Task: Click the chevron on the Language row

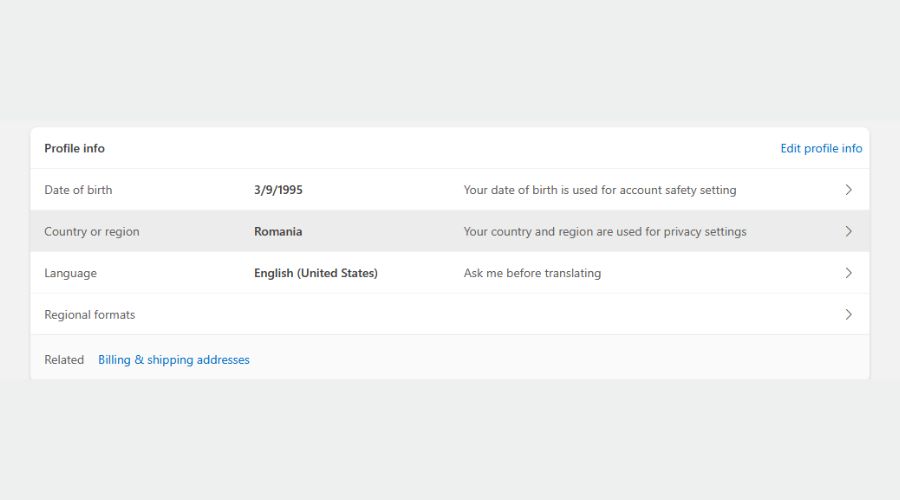Action: (848, 273)
